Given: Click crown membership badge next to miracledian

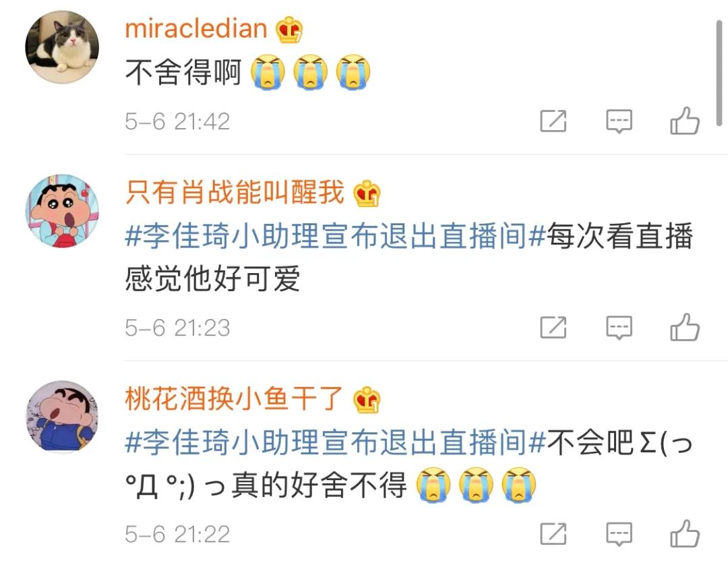Looking at the screenshot, I should click(x=289, y=30).
